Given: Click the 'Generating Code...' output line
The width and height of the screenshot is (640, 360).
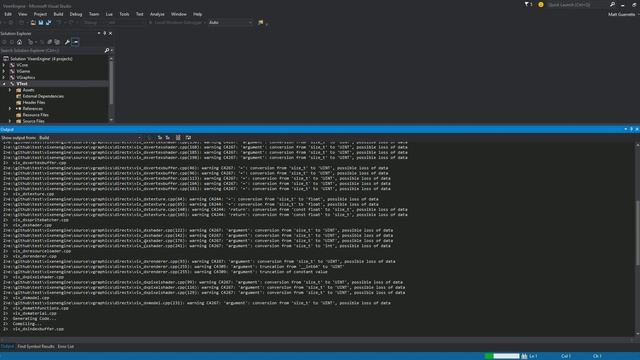Looking at the screenshot, I should point(34,318).
